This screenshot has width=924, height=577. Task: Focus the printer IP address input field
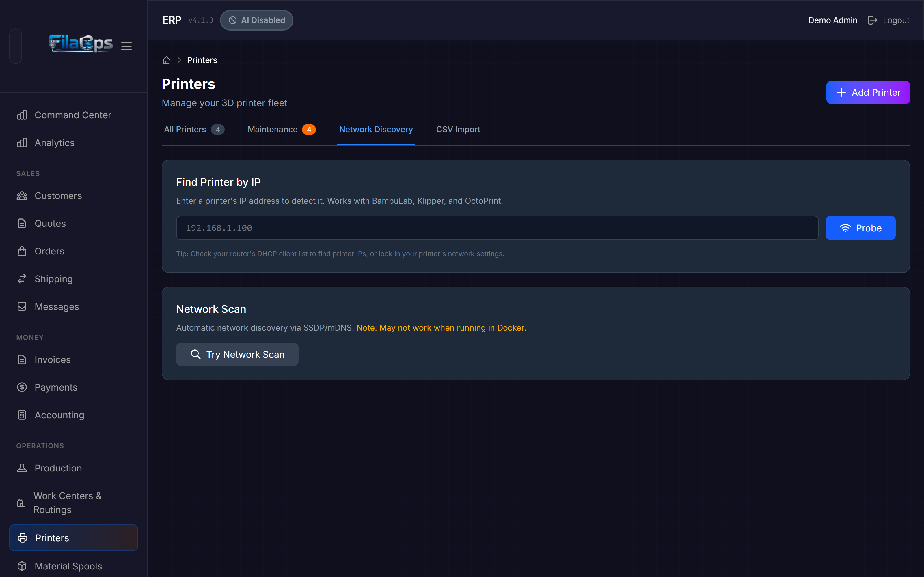point(497,228)
